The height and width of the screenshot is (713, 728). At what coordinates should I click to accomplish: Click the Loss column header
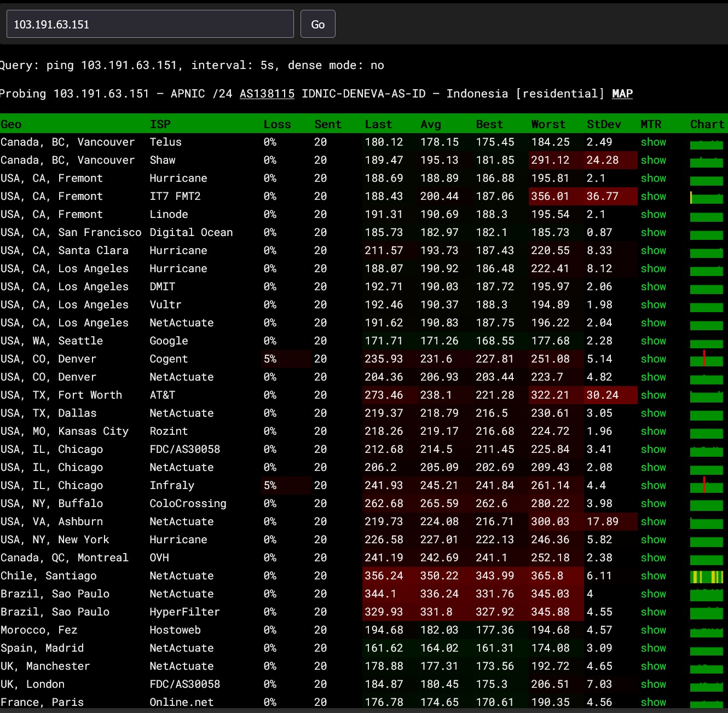pos(277,124)
